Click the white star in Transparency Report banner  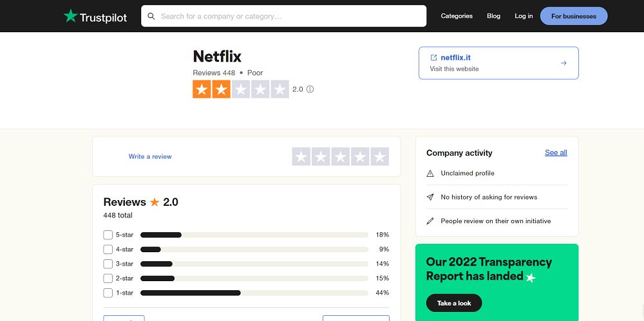tap(531, 278)
